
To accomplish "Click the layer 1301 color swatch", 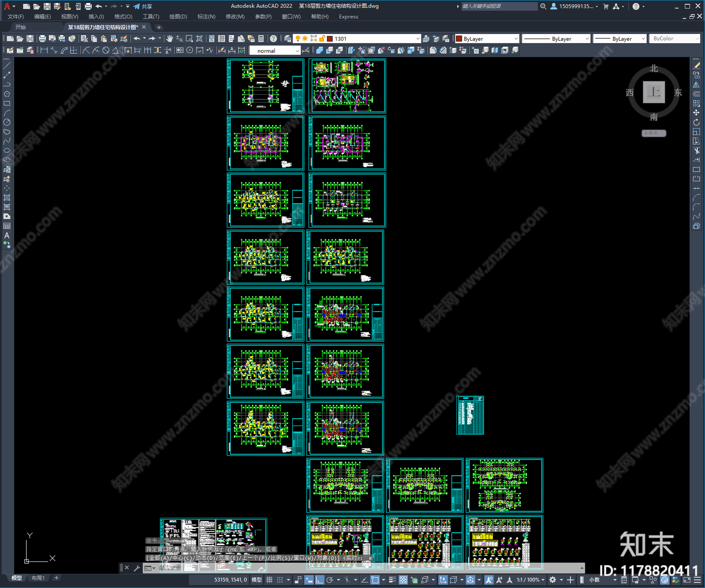I will pyautogui.click(x=330, y=39).
